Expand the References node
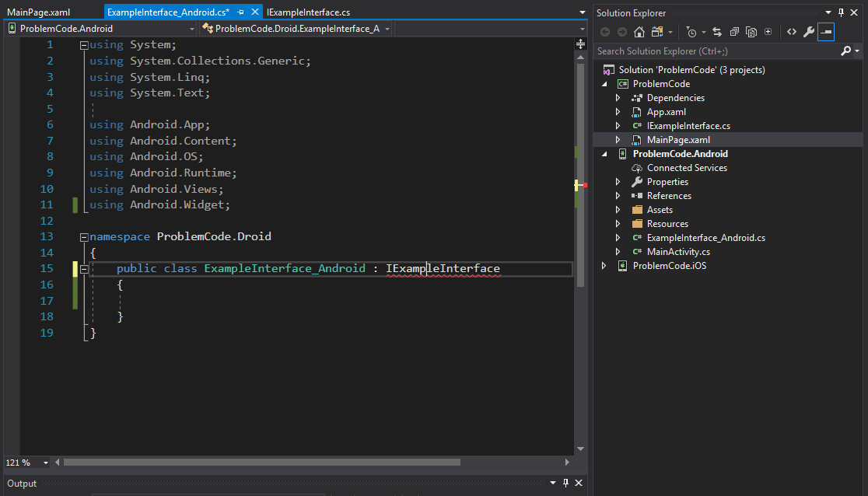This screenshot has width=868, height=496. tap(618, 196)
